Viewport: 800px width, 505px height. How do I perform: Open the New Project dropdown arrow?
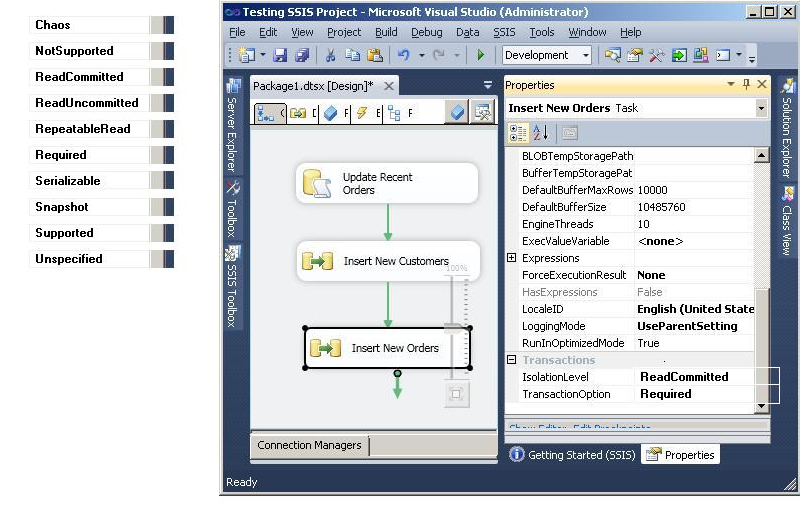(263, 55)
